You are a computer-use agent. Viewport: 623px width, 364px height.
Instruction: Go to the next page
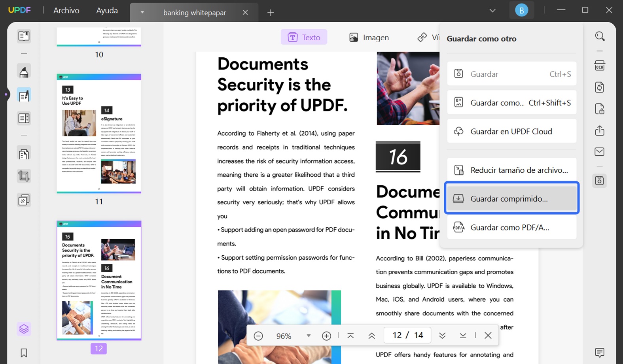pos(442,336)
